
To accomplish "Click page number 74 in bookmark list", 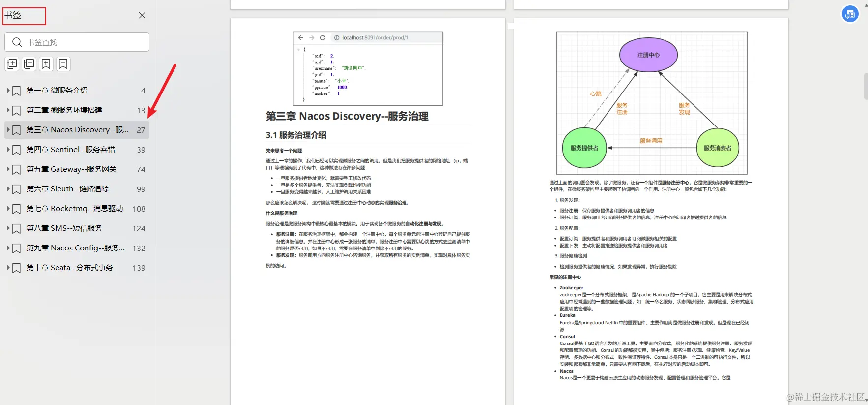I will pyautogui.click(x=141, y=169).
